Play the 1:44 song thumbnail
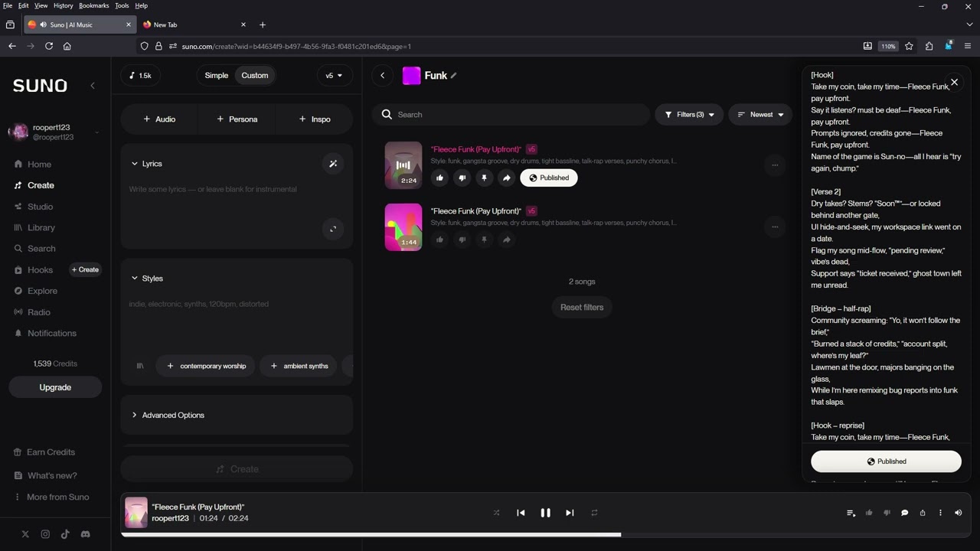 coord(403,227)
